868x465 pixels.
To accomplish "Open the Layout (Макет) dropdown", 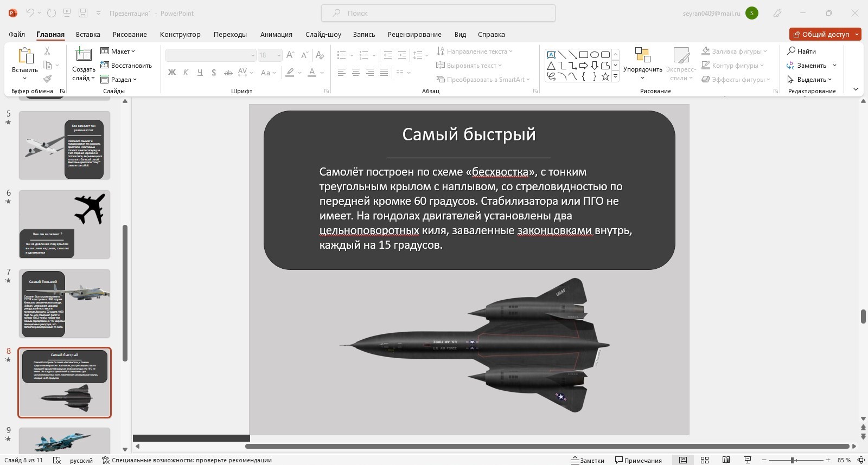I will (x=118, y=51).
